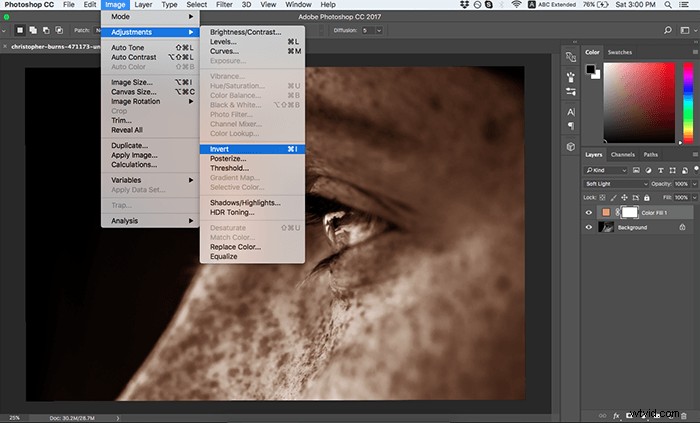Click the Color Fill 1 white mask thumbnail
The height and width of the screenshot is (423, 700).
click(x=629, y=212)
